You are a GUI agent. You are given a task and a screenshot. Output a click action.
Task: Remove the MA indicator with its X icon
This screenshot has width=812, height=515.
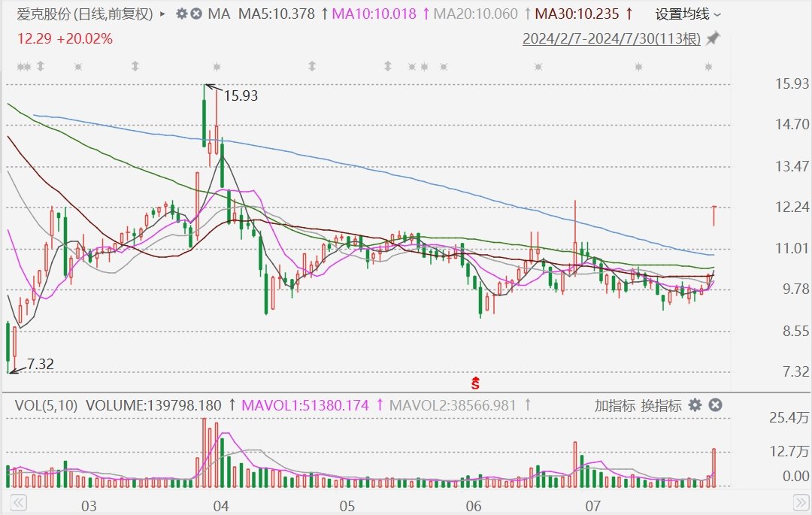coord(196,14)
